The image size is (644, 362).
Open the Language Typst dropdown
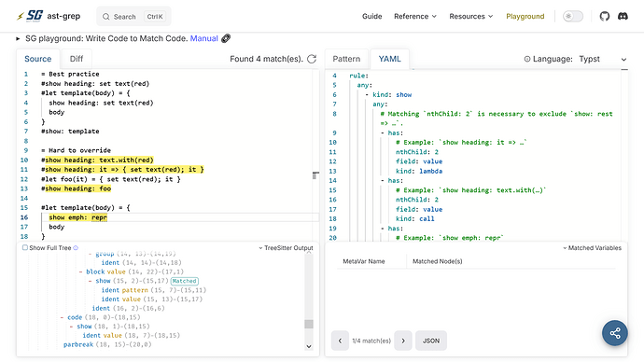(603, 59)
